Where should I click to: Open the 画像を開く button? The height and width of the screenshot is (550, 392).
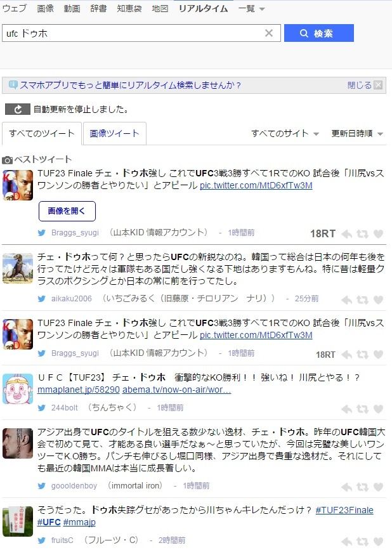tap(67, 211)
